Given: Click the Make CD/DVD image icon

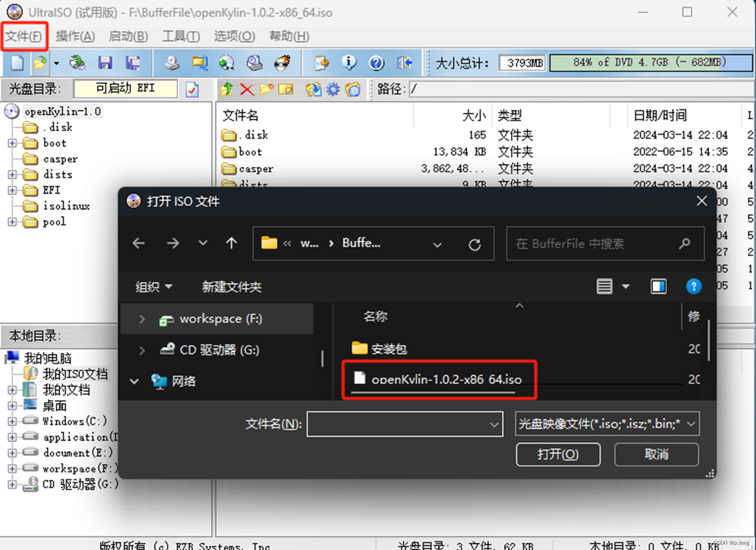Looking at the screenshot, I should [172, 63].
